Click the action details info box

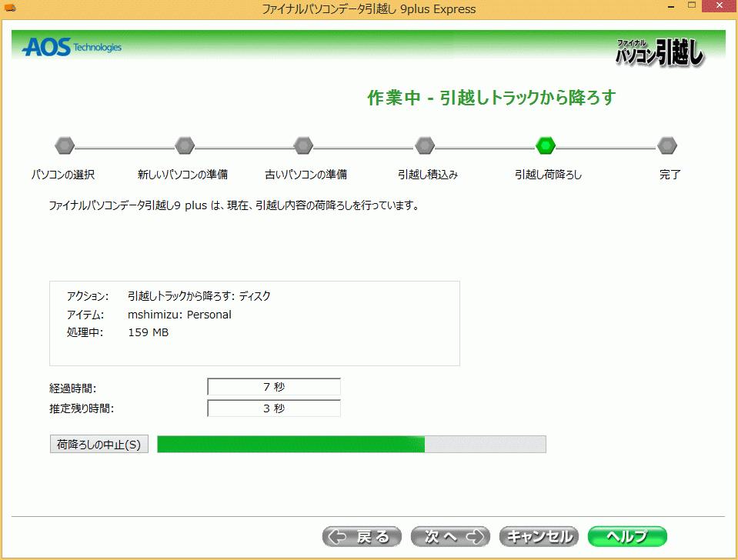pyautogui.click(x=254, y=323)
